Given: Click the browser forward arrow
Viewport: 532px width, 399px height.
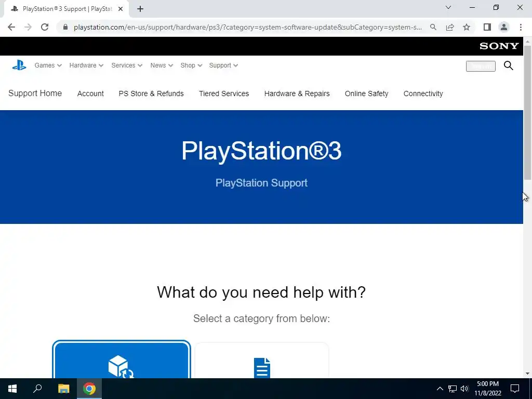Looking at the screenshot, I should click(x=28, y=27).
